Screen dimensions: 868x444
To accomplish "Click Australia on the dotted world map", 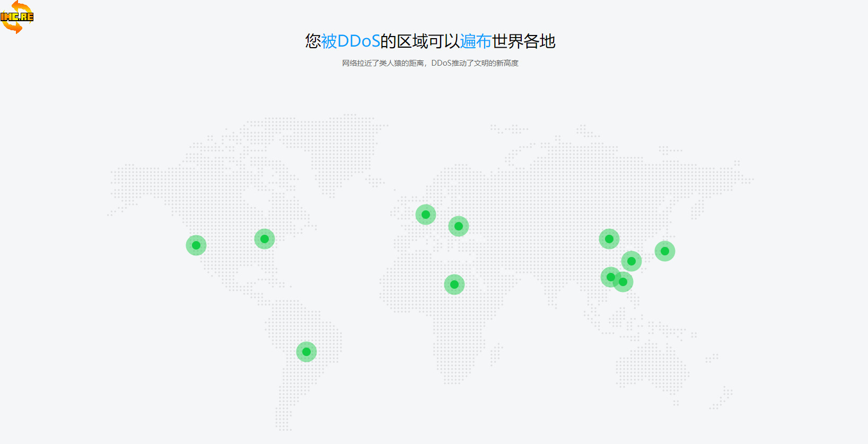I will click(651, 367).
